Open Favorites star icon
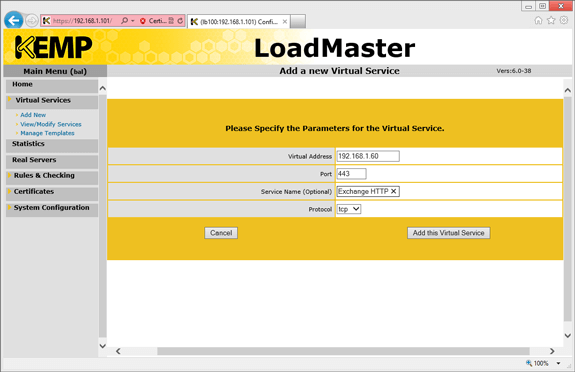This screenshot has height=372, width=575. [x=551, y=21]
